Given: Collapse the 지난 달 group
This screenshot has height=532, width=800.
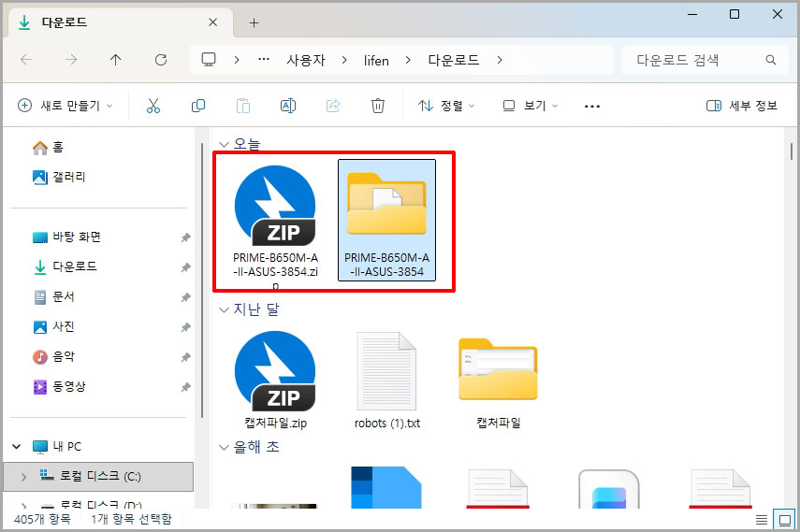Looking at the screenshot, I should click(x=224, y=309).
